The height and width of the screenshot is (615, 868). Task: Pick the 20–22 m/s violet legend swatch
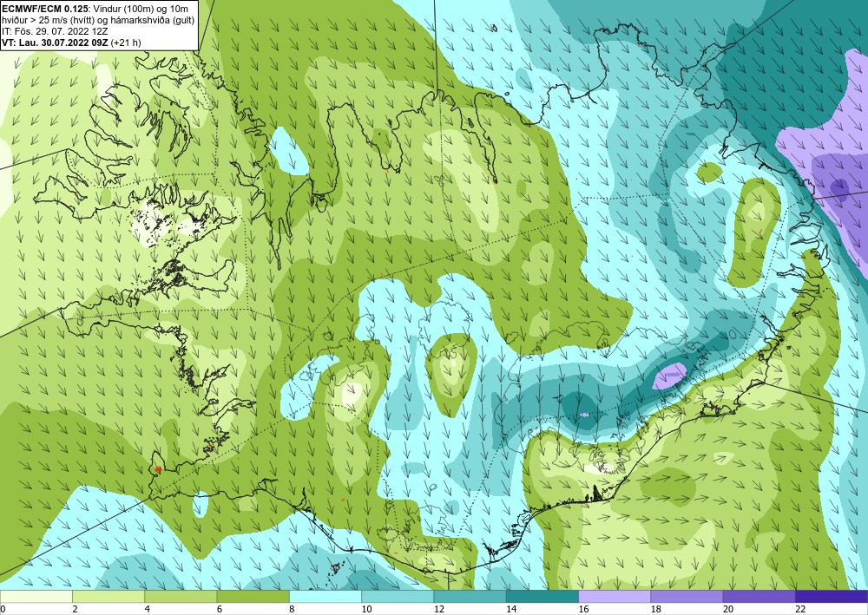[759, 597]
